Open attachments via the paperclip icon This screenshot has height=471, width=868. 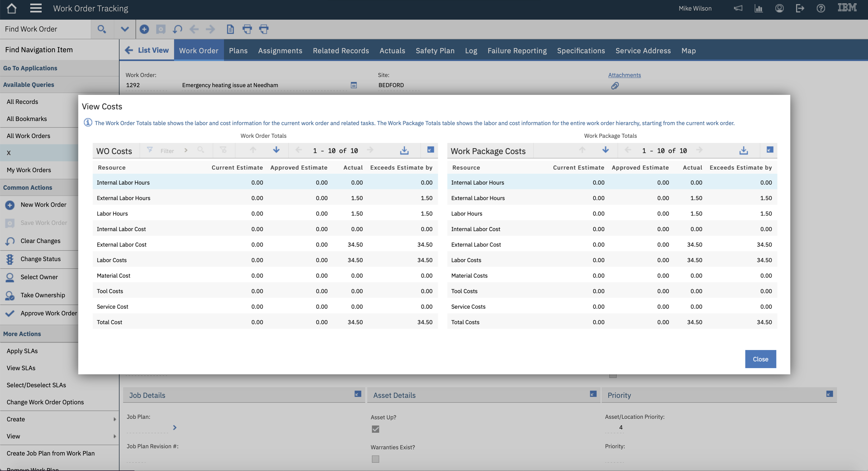point(615,86)
